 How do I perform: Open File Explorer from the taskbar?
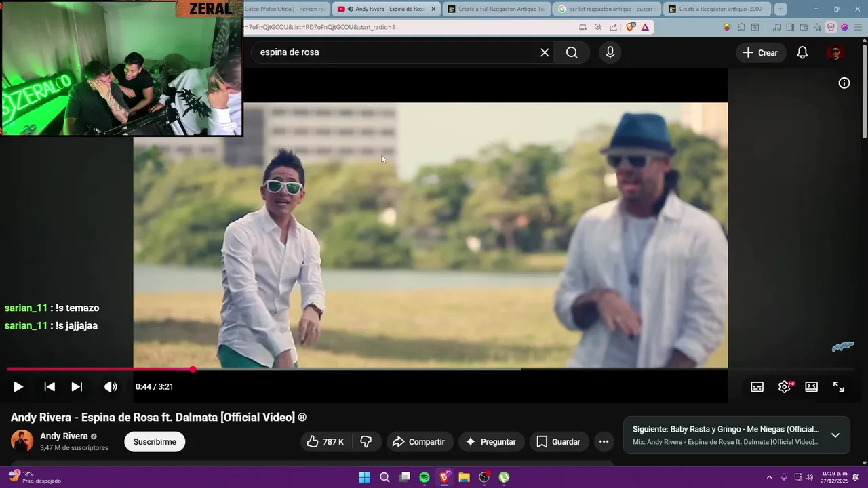click(464, 477)
